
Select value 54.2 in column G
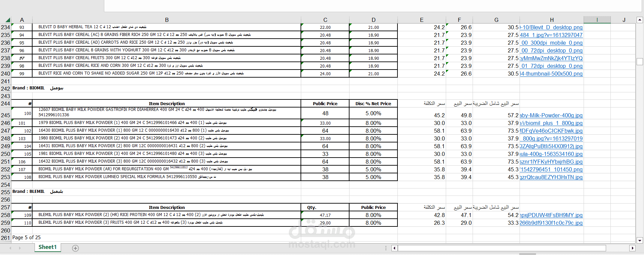click(496, 215)
